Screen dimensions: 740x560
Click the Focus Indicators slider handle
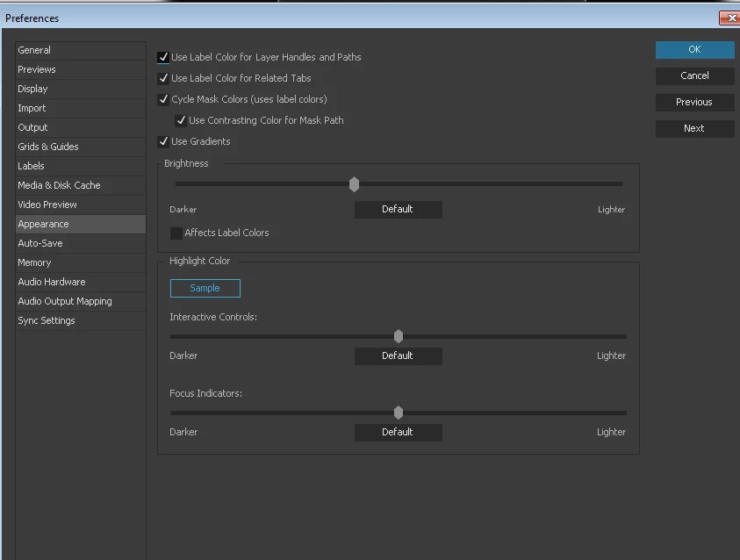(399, 413)
